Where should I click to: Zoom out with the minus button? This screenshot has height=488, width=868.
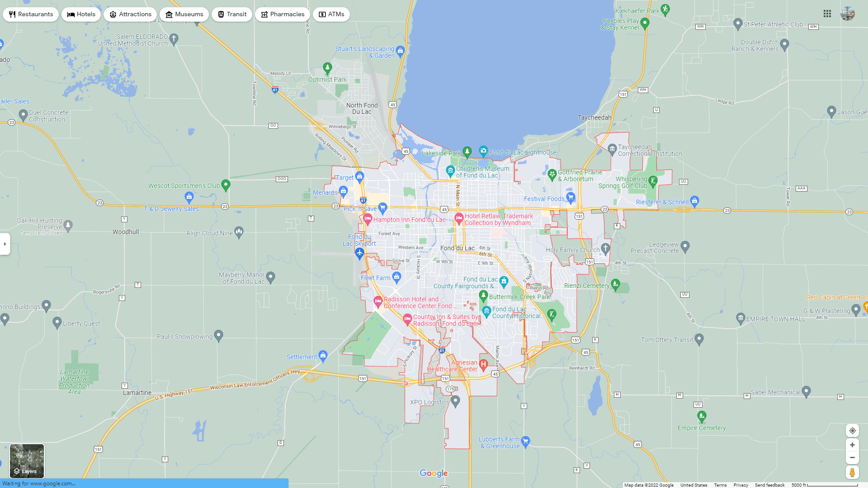point(852,458)
